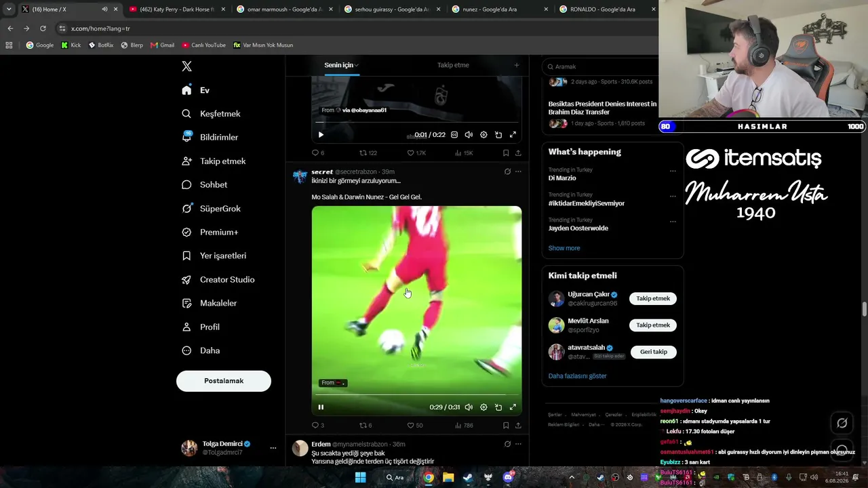Switch to serhou guirassy Google tab
This screenshot has height=488, width=868.
point(392,9)
